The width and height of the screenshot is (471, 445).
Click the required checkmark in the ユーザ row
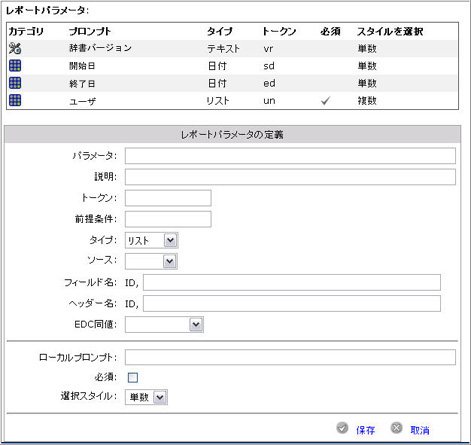coord(325,100)
